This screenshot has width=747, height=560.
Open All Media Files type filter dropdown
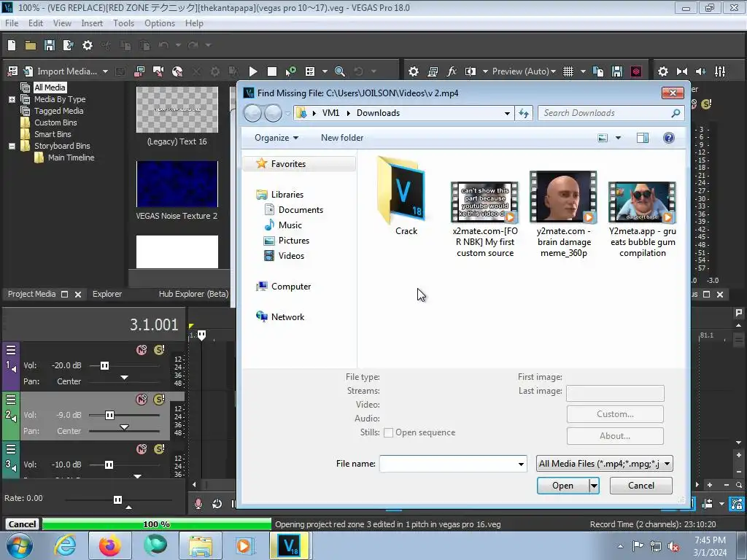(x=605, y=464)
